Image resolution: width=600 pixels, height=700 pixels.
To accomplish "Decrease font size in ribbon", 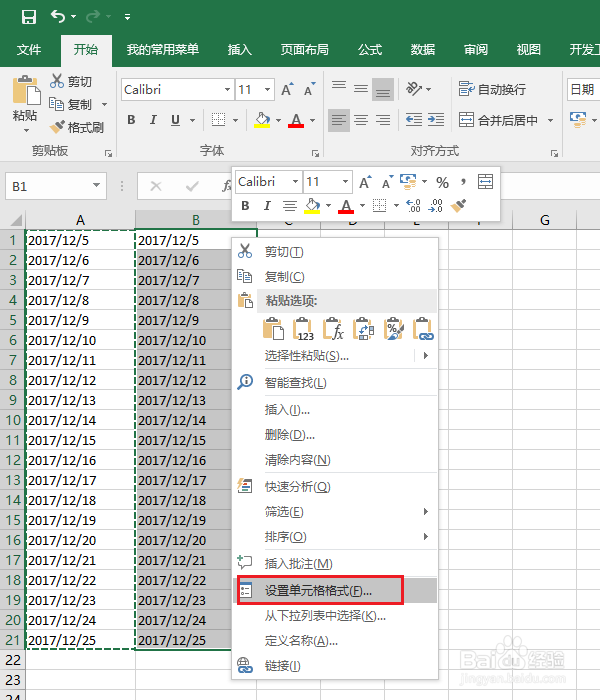I will point(309,89).
